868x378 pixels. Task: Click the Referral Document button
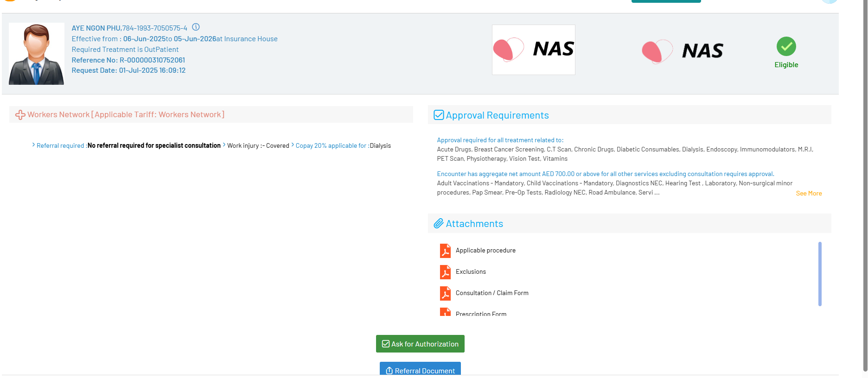pyautogui.click(x=420, y=369)
